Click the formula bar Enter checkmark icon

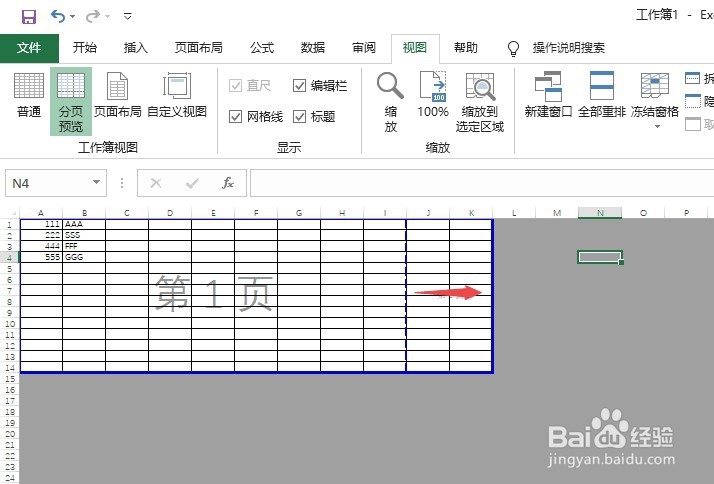click(x=192, y=183)
